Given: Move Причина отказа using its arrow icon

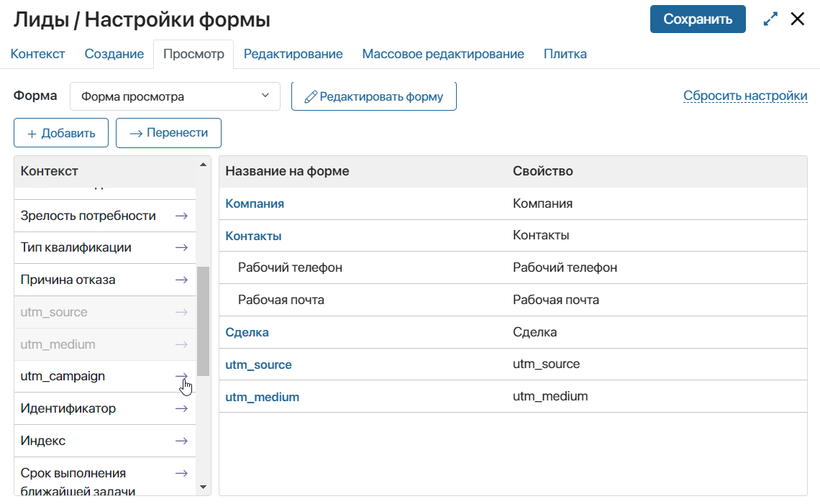Looking at the screenshot, I should coord(181,280).
